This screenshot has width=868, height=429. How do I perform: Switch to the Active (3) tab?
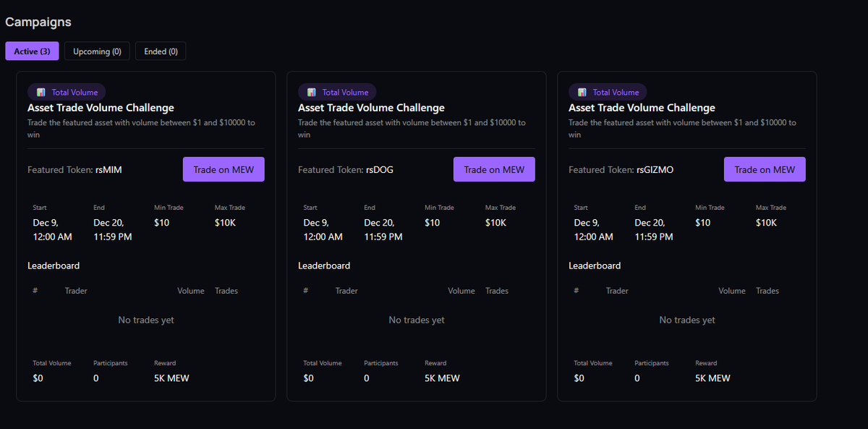tap(32, 51)
